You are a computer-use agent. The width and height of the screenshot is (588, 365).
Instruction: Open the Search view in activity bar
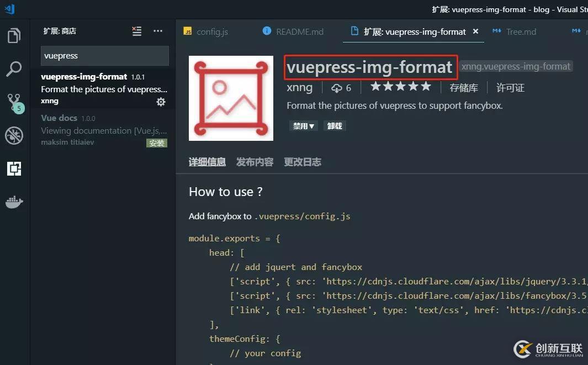click(14, 69)
